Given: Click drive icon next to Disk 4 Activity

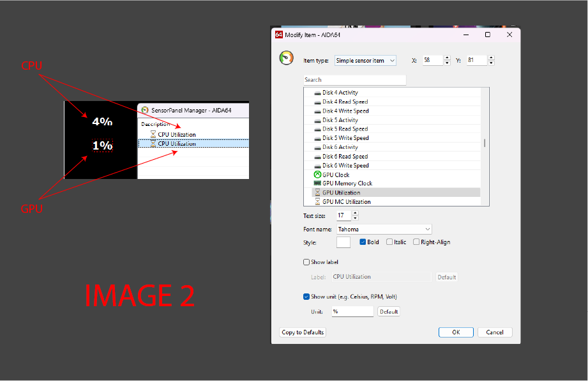Looking at the screenshot, I should [x=318, y=93].
